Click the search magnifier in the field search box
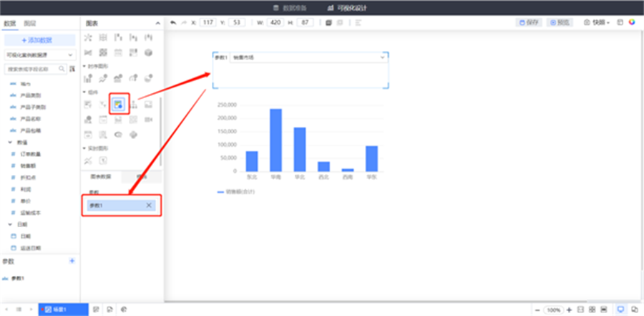Screen dimensions: 644x316 point(62,69)
